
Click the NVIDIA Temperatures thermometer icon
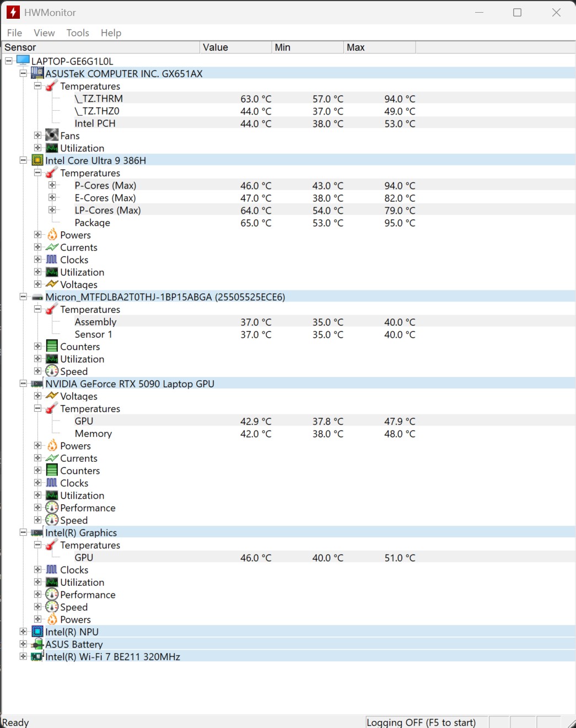[52, 408]
